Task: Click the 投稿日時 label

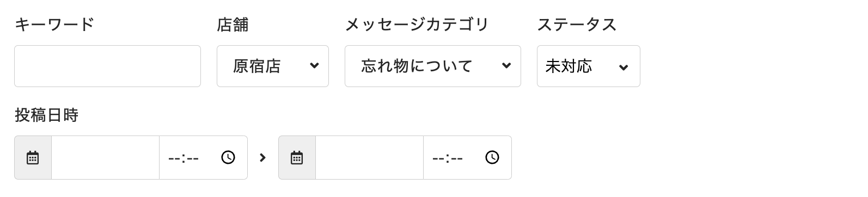Action: tap(46, 115)
